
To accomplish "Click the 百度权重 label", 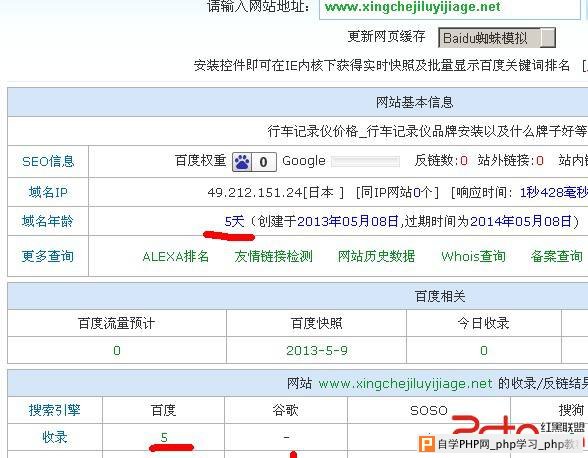I will pyautogui.click(x=201, y=161).
